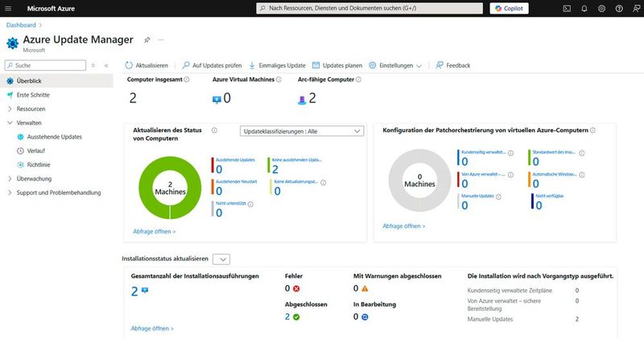
Task: Click the Azure VM icon next to 0
Action: click(217, 99)
